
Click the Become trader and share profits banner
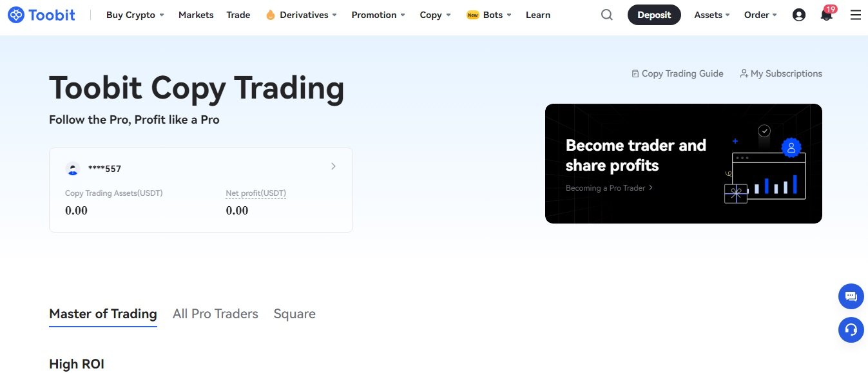683,164
